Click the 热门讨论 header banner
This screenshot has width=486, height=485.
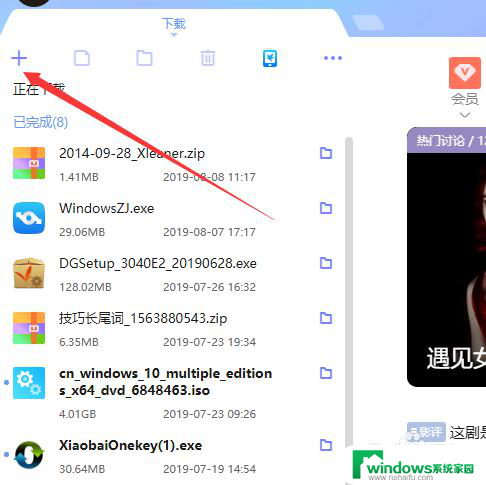[x=446, y=140]
